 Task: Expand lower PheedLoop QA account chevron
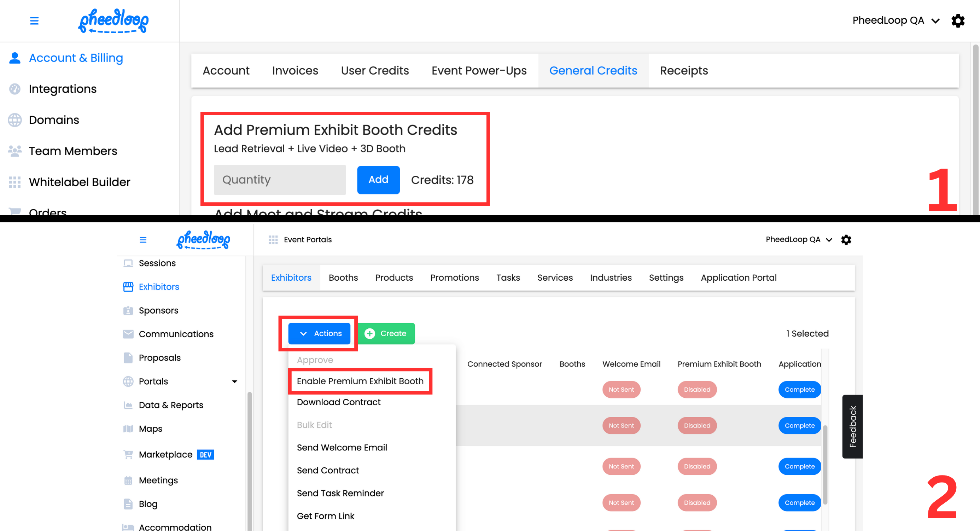tap(829, 240)
